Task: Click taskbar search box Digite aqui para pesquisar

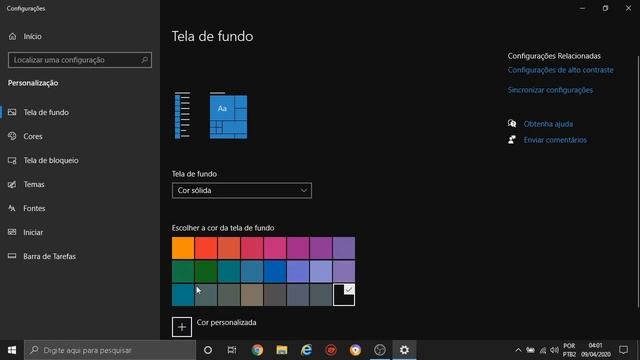Action: pos(110,350)
